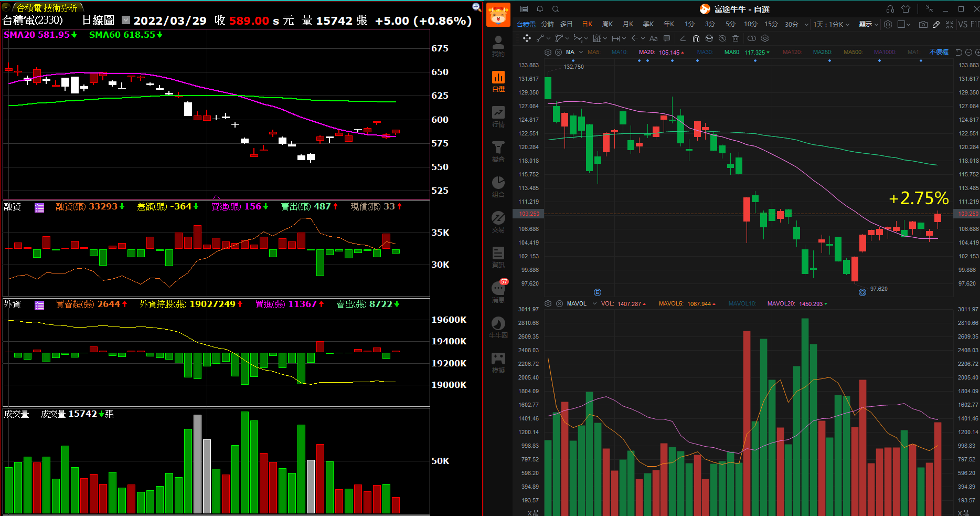The width and height of the screenshot is (980, 516).
Task: Select the 日K daily candle tab
Action: tap(587, 24)
